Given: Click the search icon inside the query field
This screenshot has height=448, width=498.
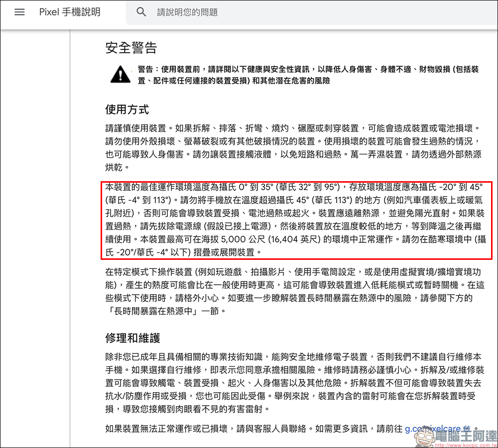Looking at the screenshot, I should (141, 11).
